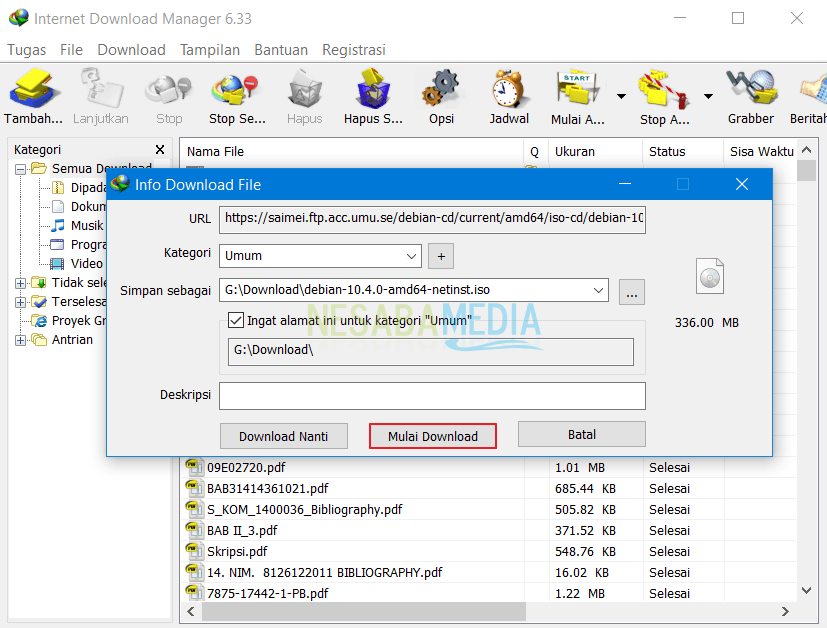Open the File menu
The width and height of the screenshot is (827, 628).
[x=71, y=50]
